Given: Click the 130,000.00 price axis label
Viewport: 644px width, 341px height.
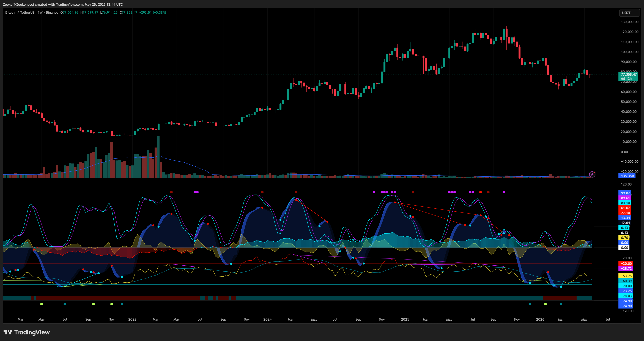Looking at the screenshot, I should (x=629, y=22).
